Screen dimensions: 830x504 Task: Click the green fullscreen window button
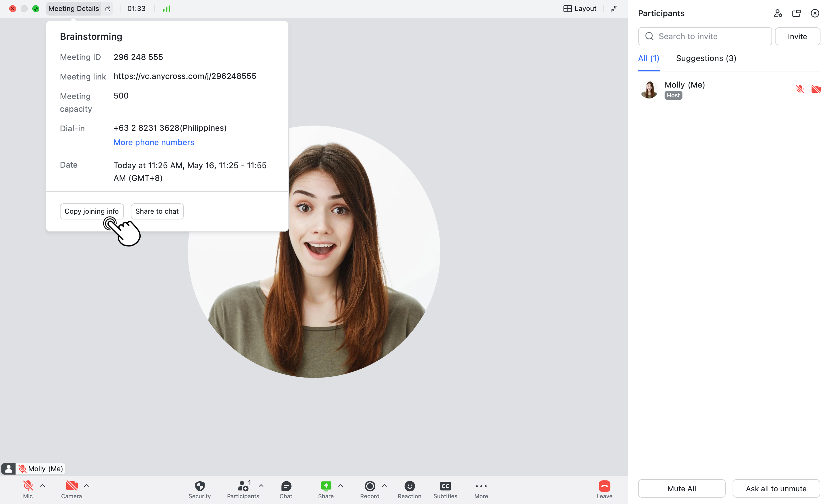[36, 9]
